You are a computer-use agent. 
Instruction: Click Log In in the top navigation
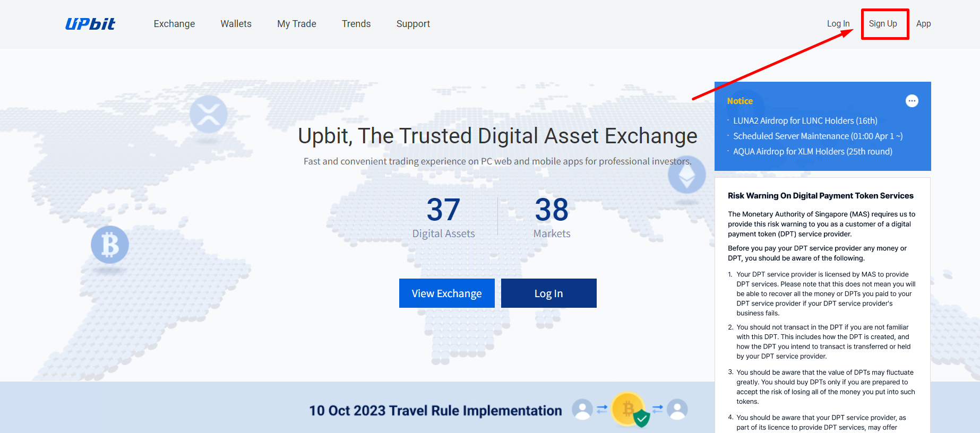click(x=838, y=24)
